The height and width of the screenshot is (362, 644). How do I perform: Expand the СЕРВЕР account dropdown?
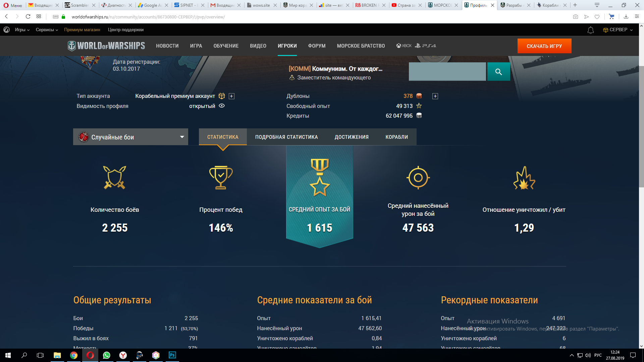pos(618,30)
